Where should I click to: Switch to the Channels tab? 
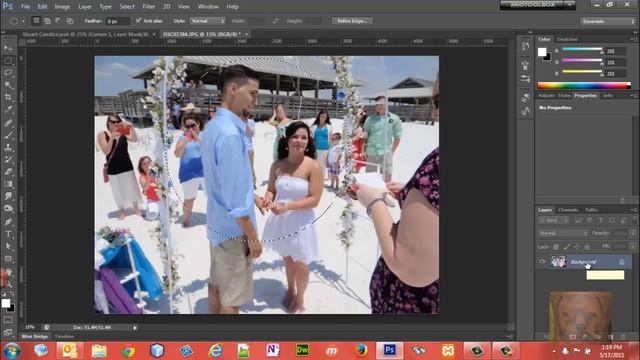568,210
